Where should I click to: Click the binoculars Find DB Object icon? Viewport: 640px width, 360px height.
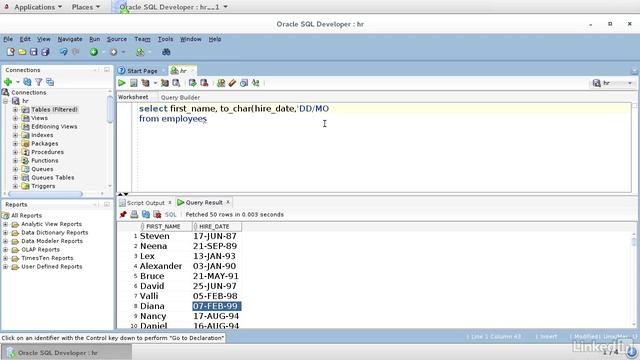click(x=166, y=52)
